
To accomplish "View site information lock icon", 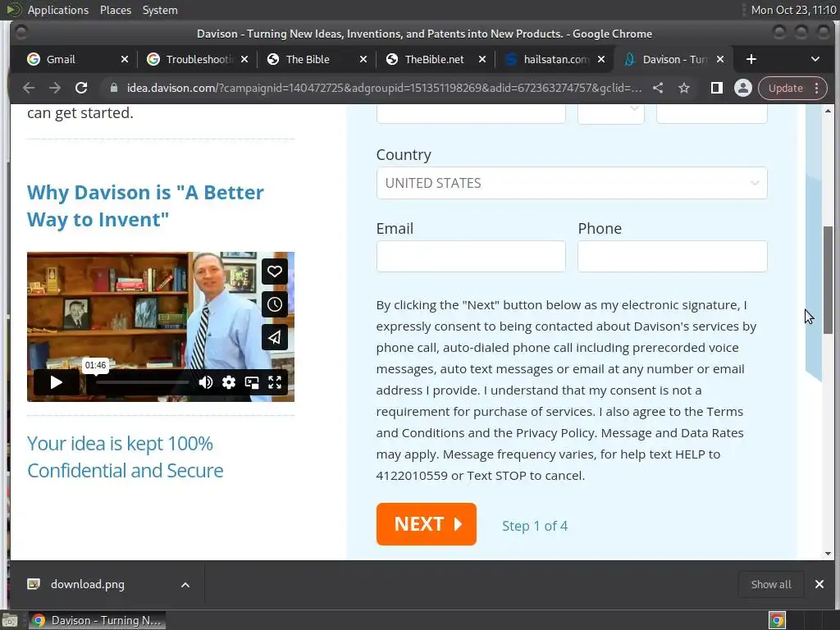I will [x=113, y=88].
